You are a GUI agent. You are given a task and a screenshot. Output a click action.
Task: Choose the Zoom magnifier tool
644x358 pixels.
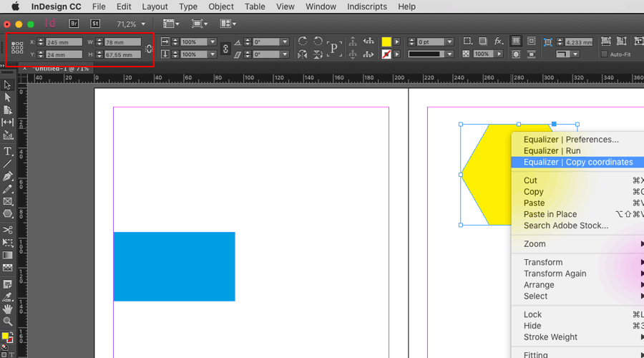(8, 321)
